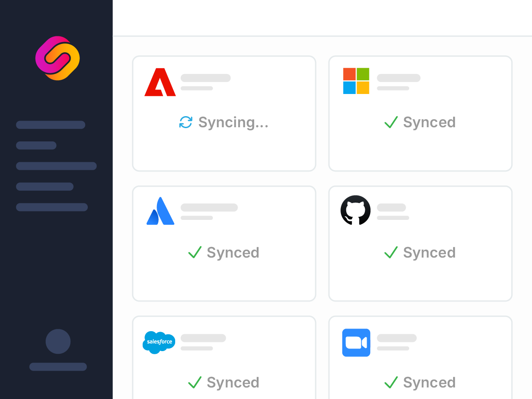
Task: Click the Salesforce cloud logo
Action: [x=159, y=342]
